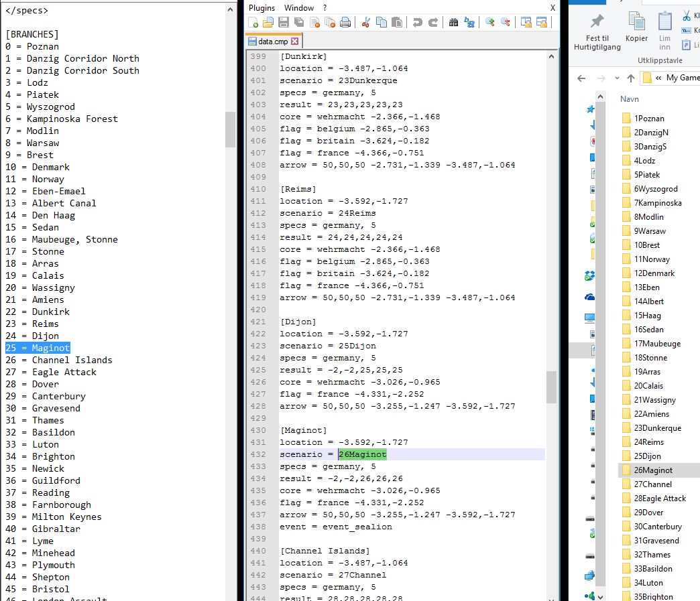
Task: Expand recent locations dropdown in Explorer
Action: click(617, 78)
